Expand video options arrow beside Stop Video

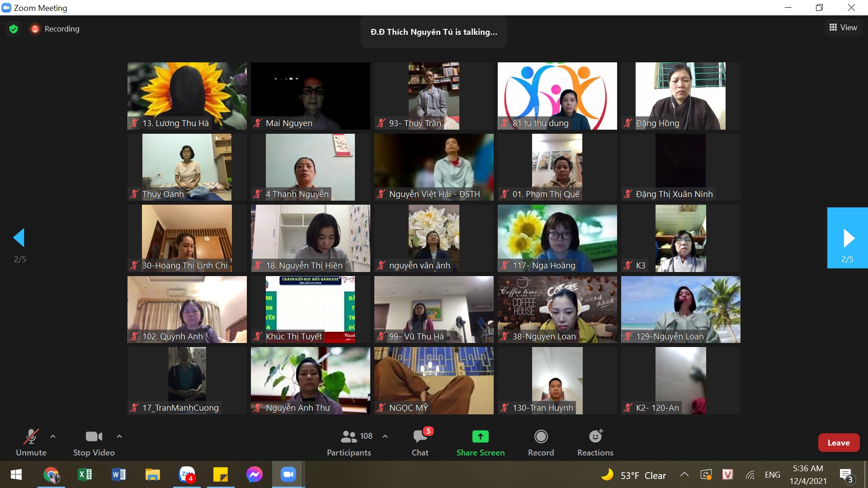(x=119, y=436)
